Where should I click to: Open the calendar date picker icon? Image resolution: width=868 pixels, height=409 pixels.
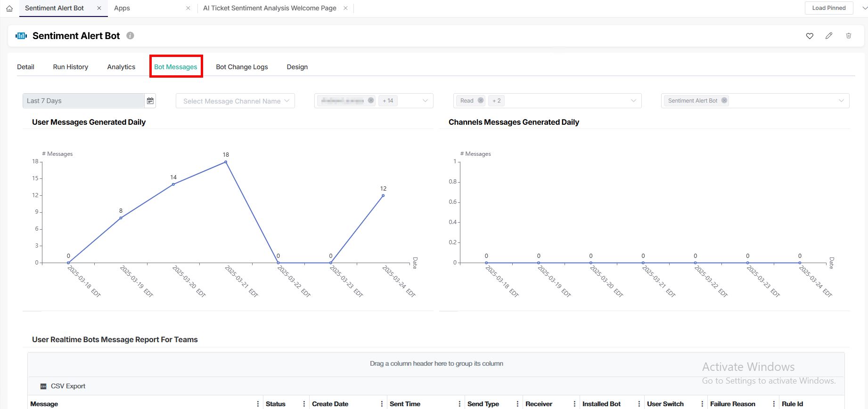click(150, 101)
